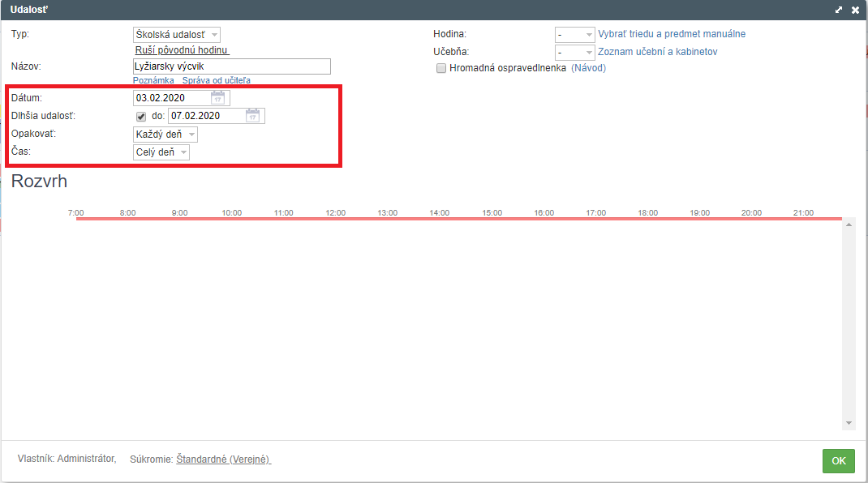This screenshot has width=868, height=483.
Task: Open Zoznam učební a kabinetov link
Action: (x=658, y=51)
